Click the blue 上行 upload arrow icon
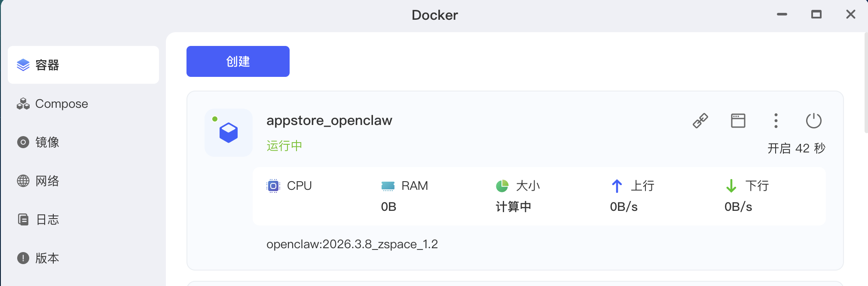Viewport: 868px width, 286px height. pos(617,186)
